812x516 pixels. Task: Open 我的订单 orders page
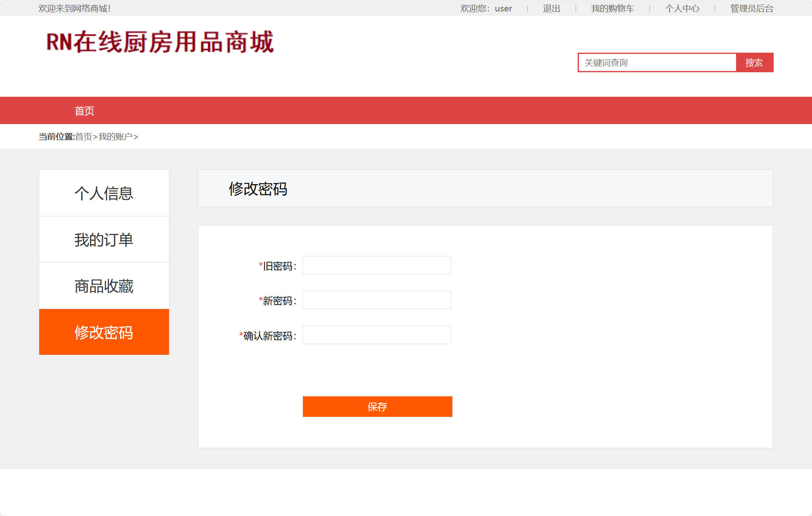click(104, 239)
